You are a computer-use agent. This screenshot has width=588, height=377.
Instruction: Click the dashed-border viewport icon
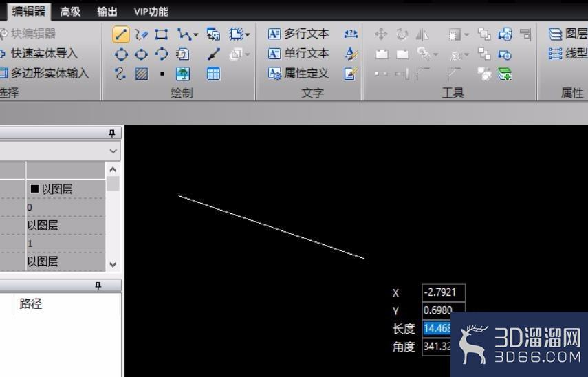[237, 34]
